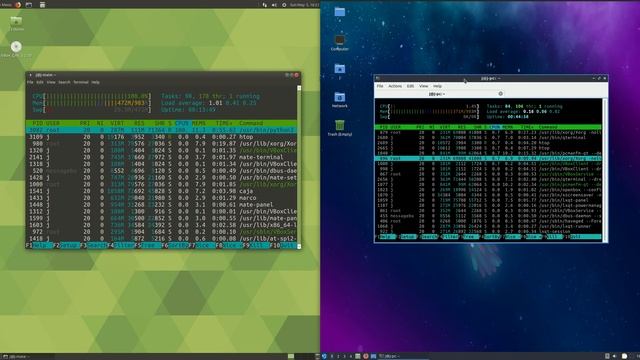Open Actions menu in QTerminal window
640x360 pixels.
[x=395, y=86]
